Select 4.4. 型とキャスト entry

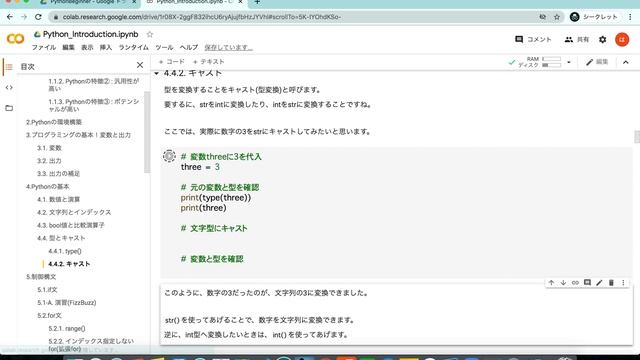61,238
